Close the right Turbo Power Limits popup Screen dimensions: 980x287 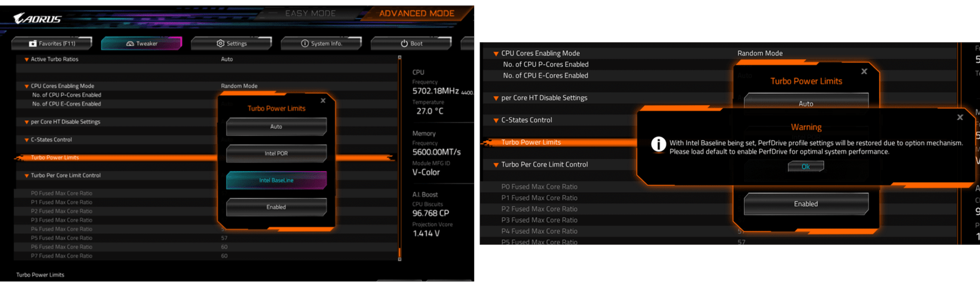point(864,72)
